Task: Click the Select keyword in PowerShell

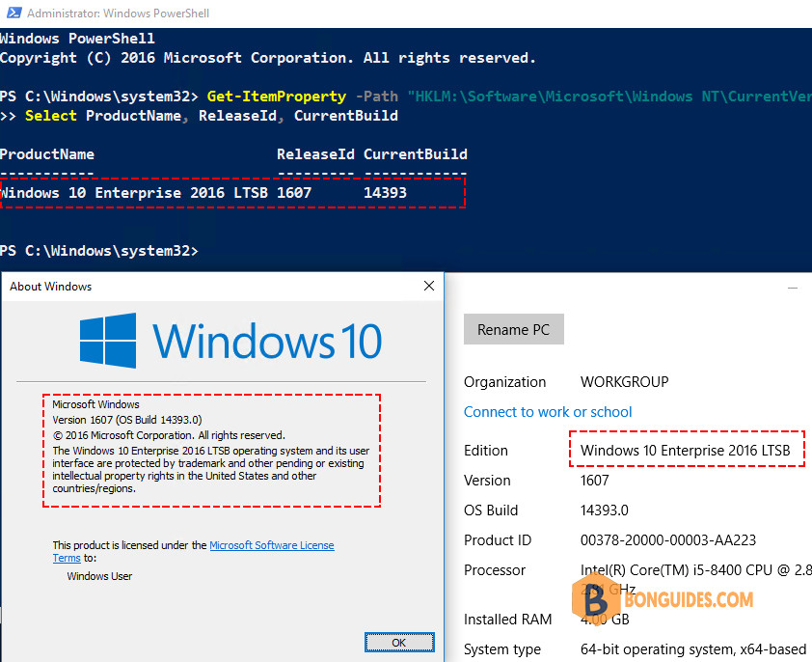Action: [x=51, y=116]
